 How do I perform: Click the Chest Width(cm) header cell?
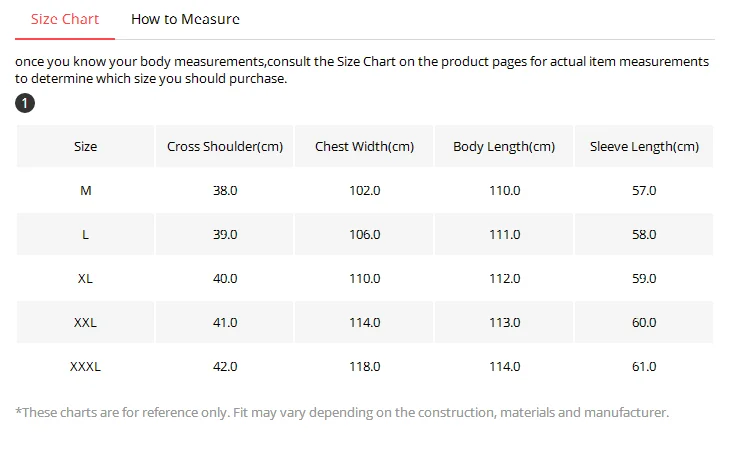click(x=364, y=146)
